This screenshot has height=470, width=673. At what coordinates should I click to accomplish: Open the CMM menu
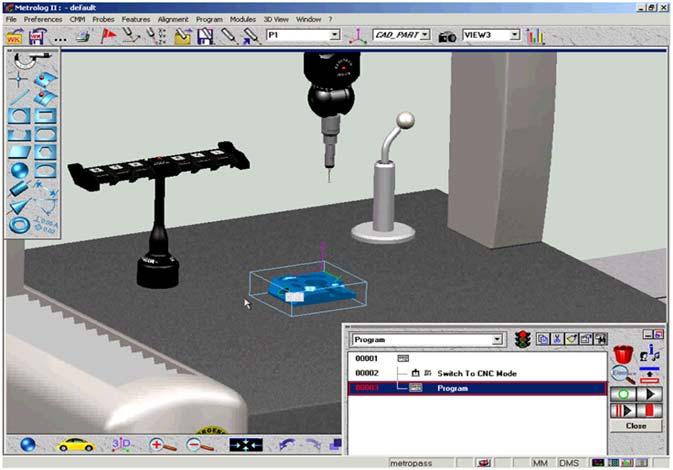[x=77, y=19]
